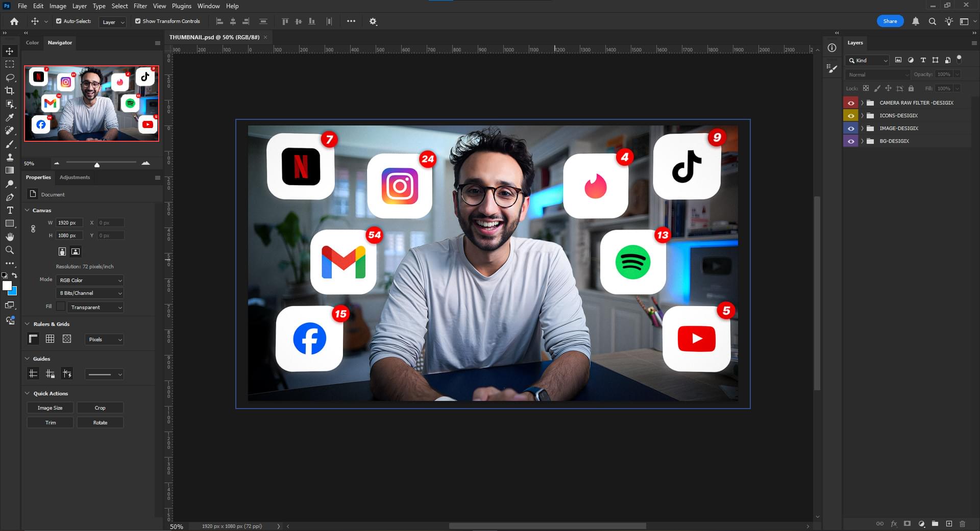Hide the ICONS-DESIGIX layer group
The height and width of the screenshot is (531, 980).
850,115
